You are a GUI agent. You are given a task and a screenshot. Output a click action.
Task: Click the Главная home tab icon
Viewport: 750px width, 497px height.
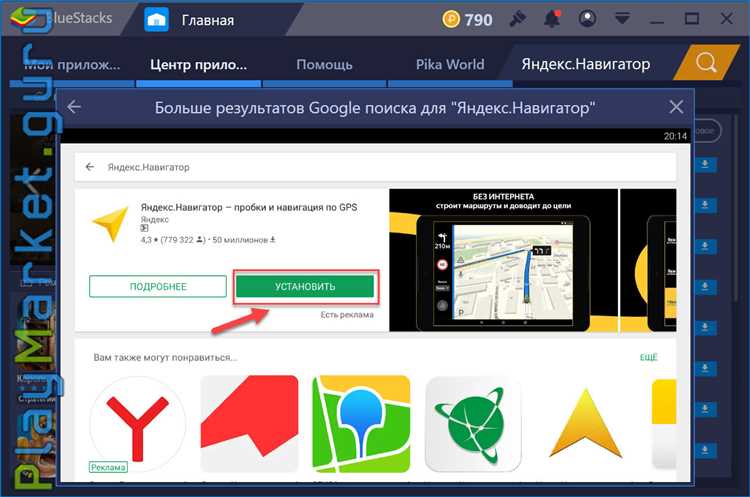[156, 20]
